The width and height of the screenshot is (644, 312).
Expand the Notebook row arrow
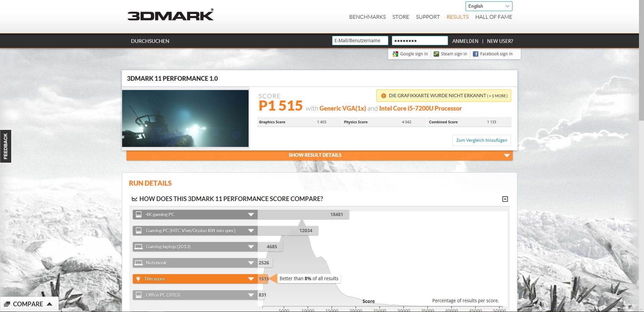tap(251, 263)
